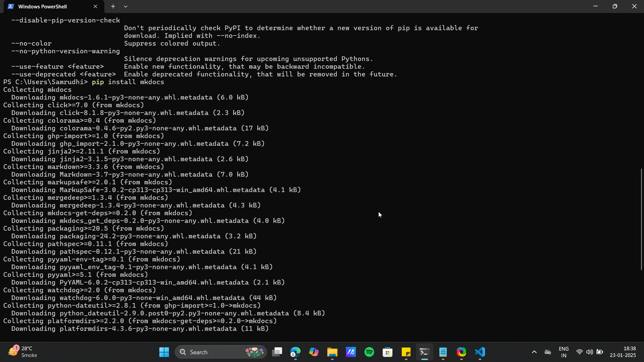Expand the new tab profile dropdown
The image size is (644, 362).
pos(125,6)
